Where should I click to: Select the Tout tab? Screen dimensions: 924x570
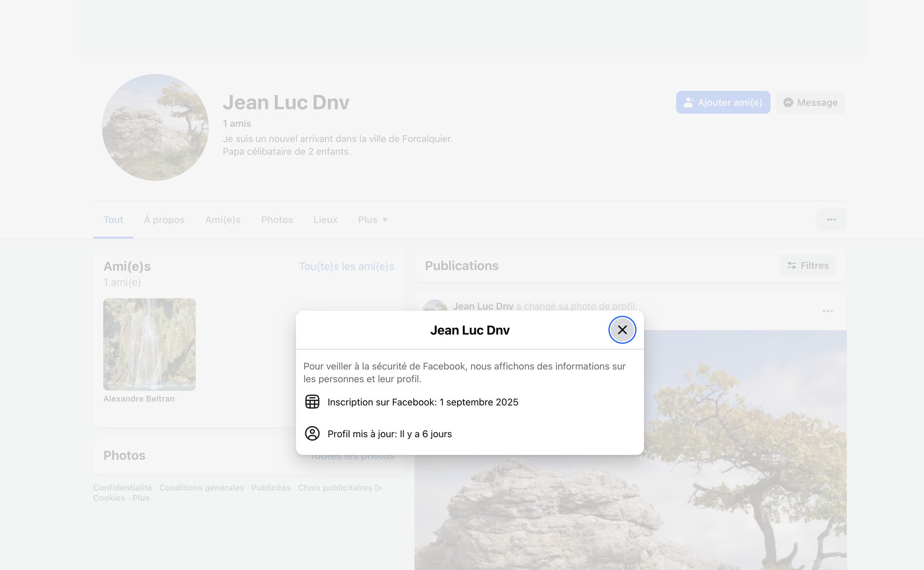(x=113, y=220)
